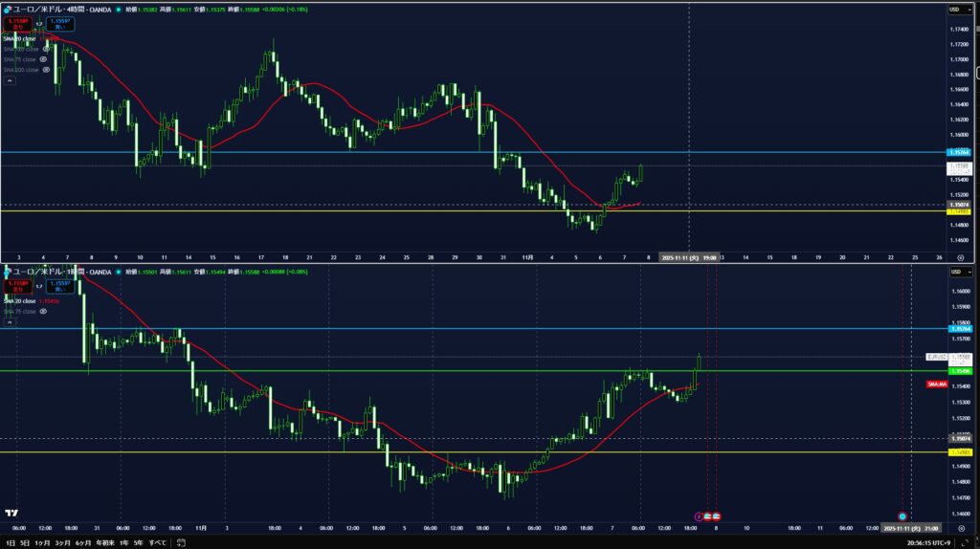The image size is (980, 549).
Task: Click the first red flag event icon
Action: [x=707, y=516]
